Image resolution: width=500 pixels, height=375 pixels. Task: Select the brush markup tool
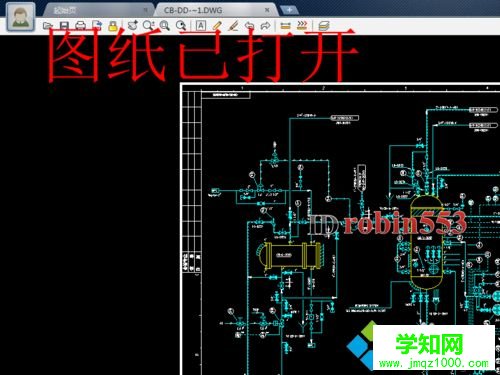[x=233, y=25]
